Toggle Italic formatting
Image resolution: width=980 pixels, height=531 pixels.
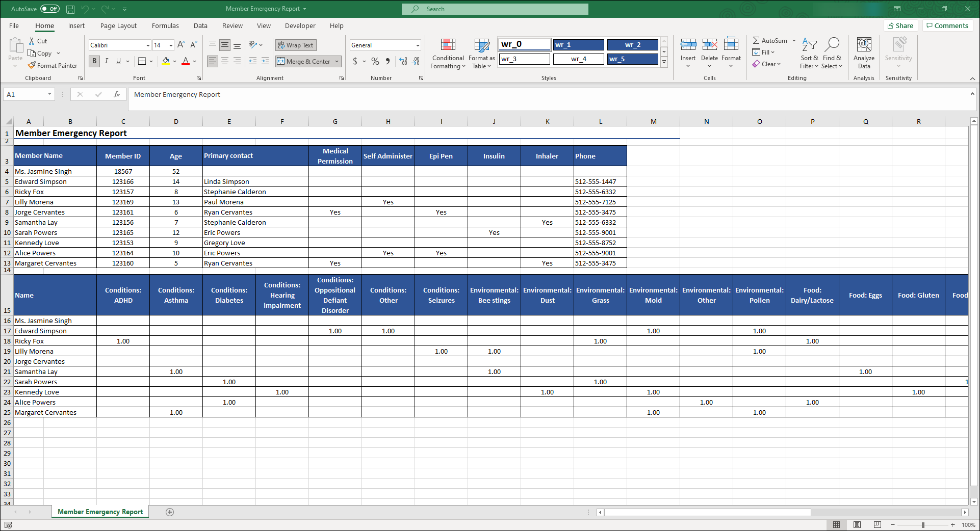(107, 61)
